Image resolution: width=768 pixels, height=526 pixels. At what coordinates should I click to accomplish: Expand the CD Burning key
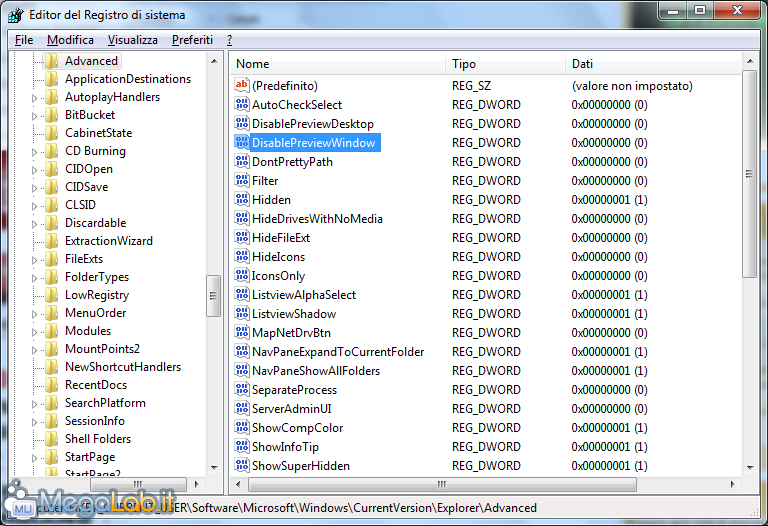tap(34, 152)
